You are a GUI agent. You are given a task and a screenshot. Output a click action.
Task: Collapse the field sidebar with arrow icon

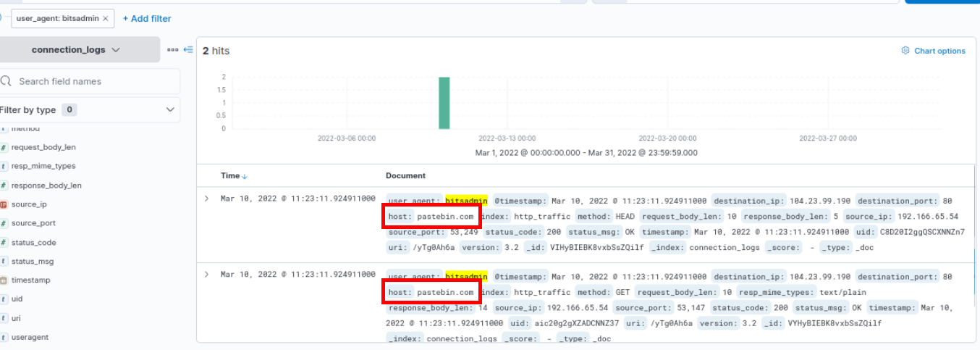click(x=188, y=50)
